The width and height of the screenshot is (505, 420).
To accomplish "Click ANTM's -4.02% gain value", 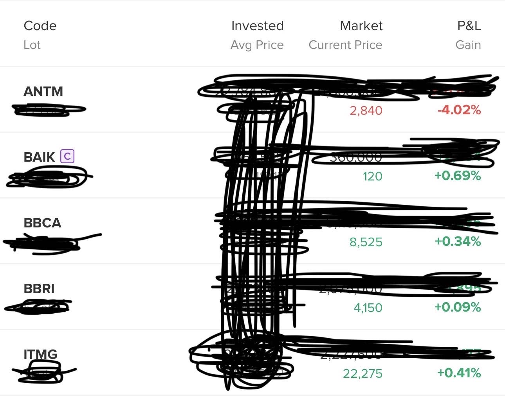I will pyautogui.click(x=459, y=110).
